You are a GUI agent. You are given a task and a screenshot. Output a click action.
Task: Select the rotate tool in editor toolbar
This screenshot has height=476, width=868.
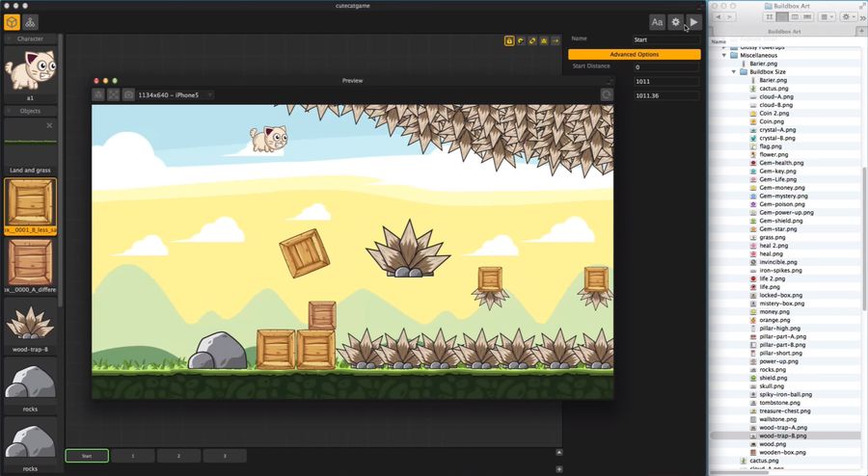(x=521, y=41)
